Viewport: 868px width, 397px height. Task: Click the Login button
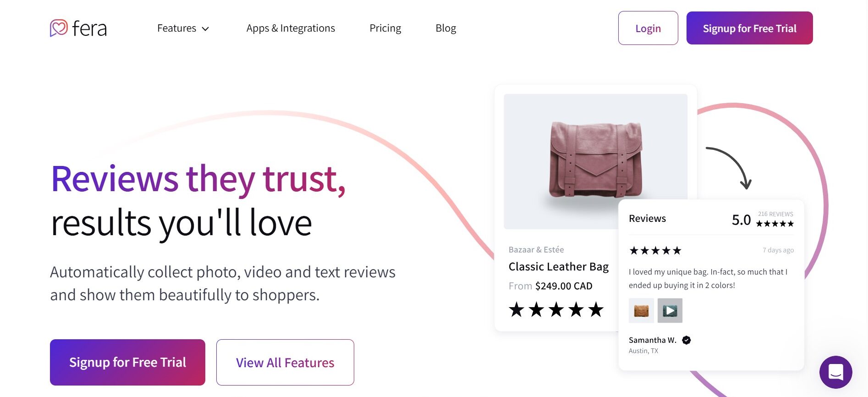(648, 28)
